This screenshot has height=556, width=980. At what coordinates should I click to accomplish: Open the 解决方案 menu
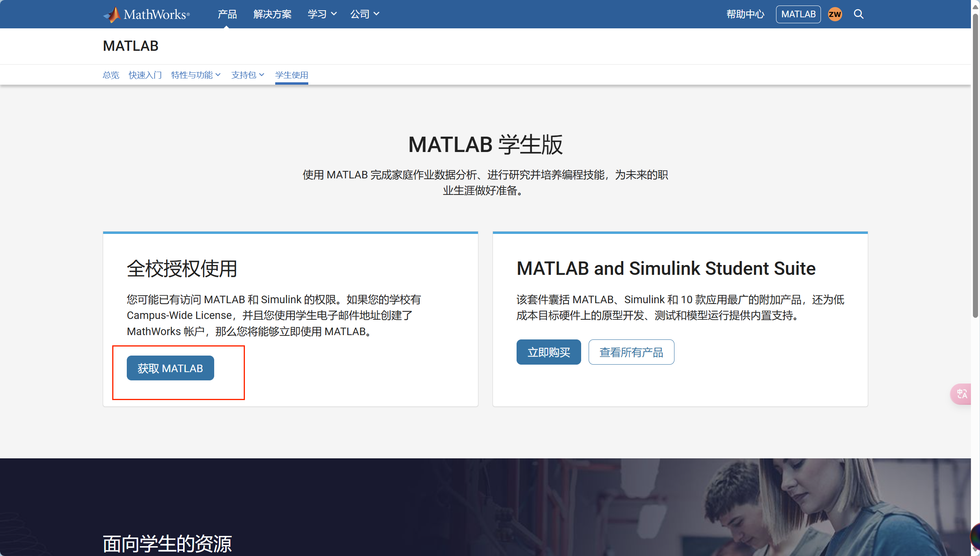(272, 14)
